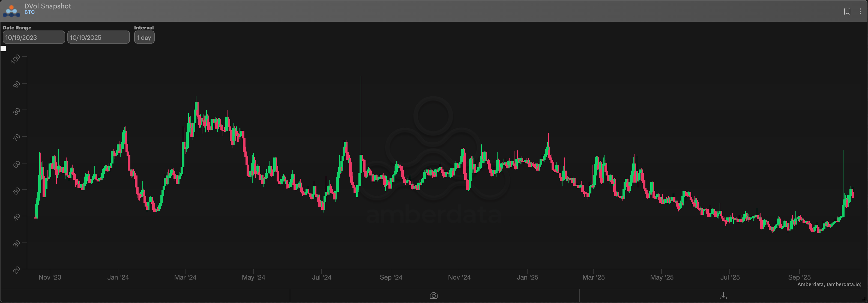The image size is (868, 303).
Task: Open the Interval 1 day dropdown
Action: (x=144, y=37)
